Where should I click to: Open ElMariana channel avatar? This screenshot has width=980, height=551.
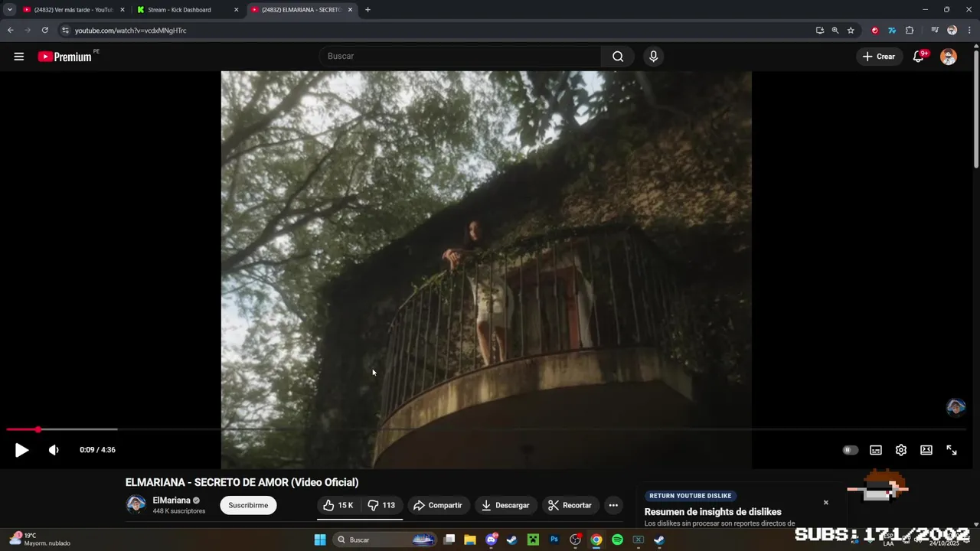pos(136,505)
